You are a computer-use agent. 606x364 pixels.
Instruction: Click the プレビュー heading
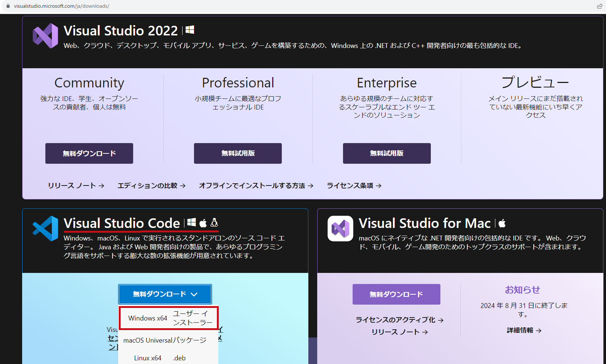tap(536, 83)
